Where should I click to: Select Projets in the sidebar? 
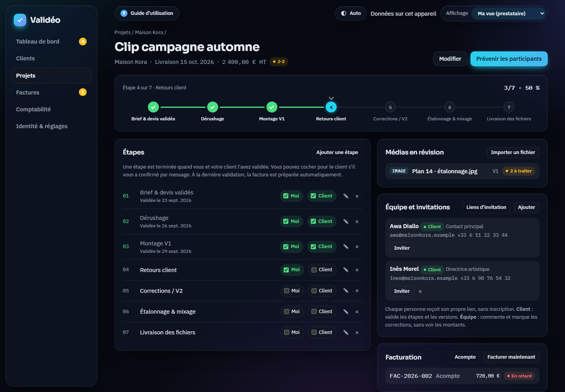51,75
